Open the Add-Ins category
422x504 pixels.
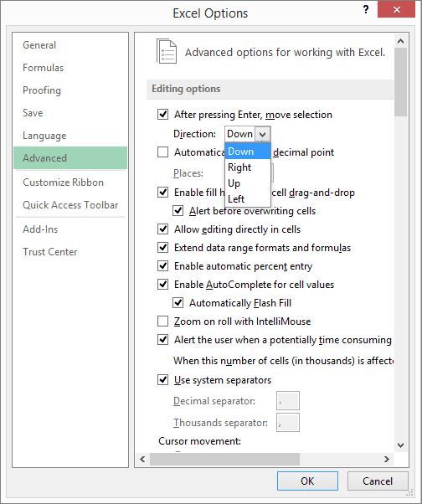click(70, 229)
